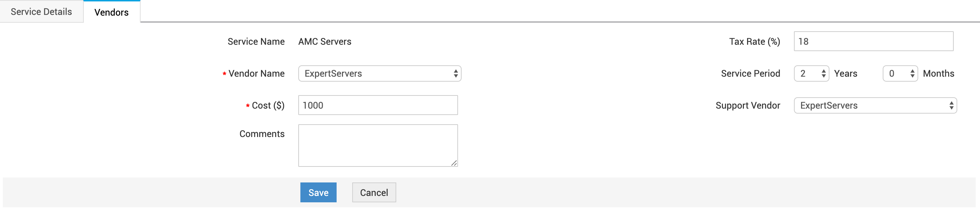Open the Vendor Name dropdown
The image size is (980, 208).
coord(379,73)
